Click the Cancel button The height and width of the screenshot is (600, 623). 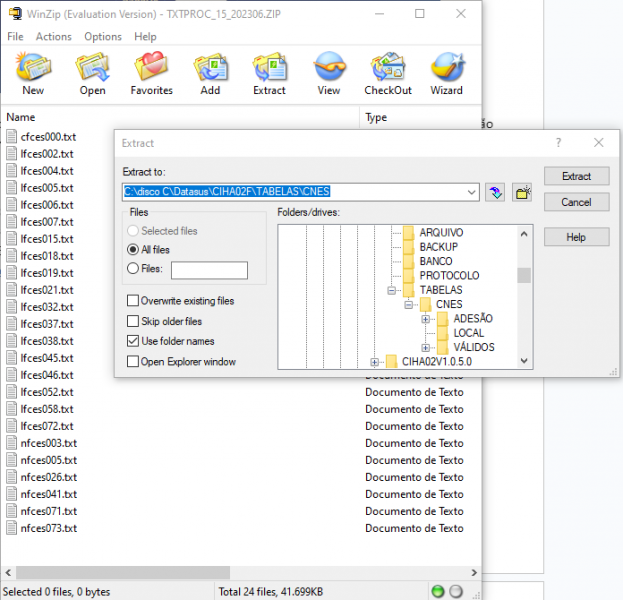point(576,202)
